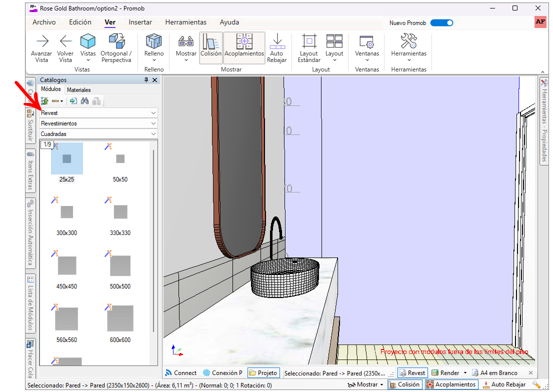Open the Insertar menu
The width and height of the screenshot is (553, 392).
[x=140, y=22]
